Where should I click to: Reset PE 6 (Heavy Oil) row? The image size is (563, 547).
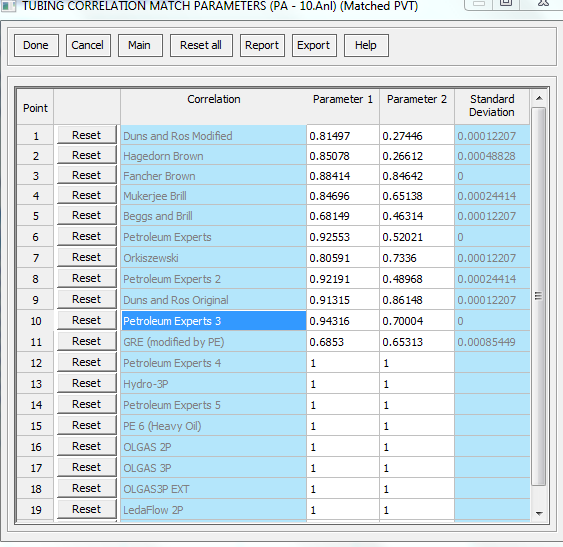click(x=87, y=425)
